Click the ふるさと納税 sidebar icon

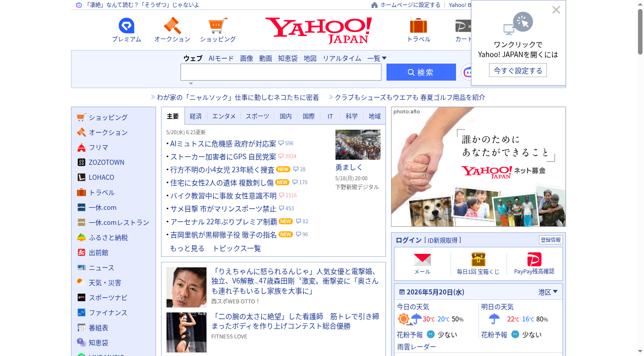(x=81, y=237)
